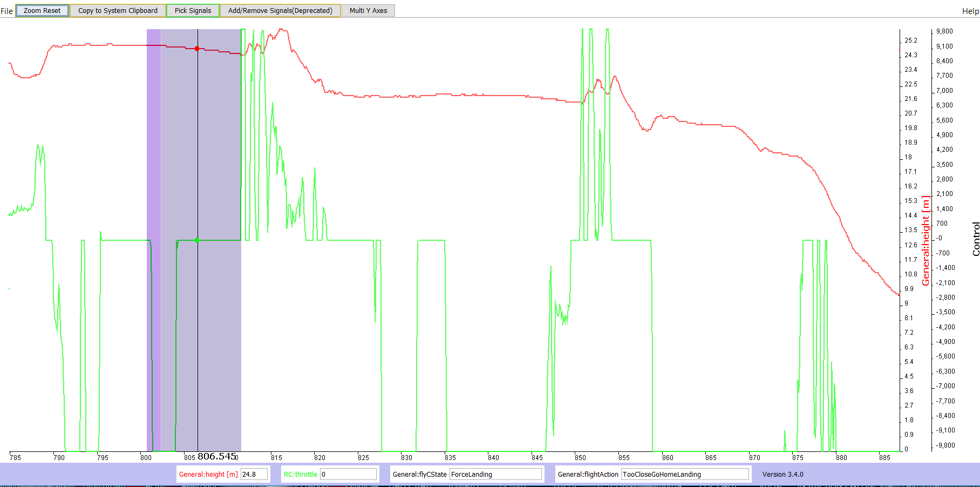
Task: Click the Zoom Reset button
Action: click(x=42, y=10)
